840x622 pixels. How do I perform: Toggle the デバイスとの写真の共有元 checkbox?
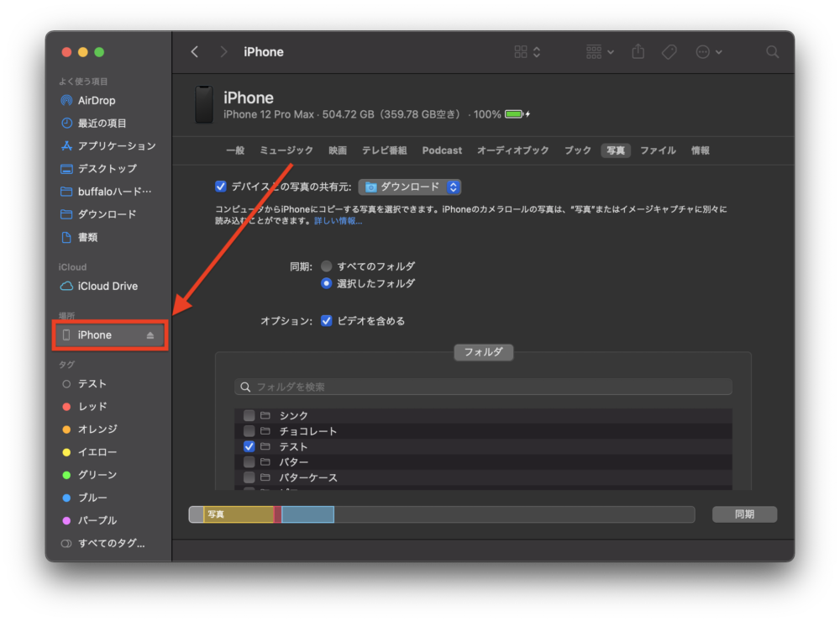point(221,186)
